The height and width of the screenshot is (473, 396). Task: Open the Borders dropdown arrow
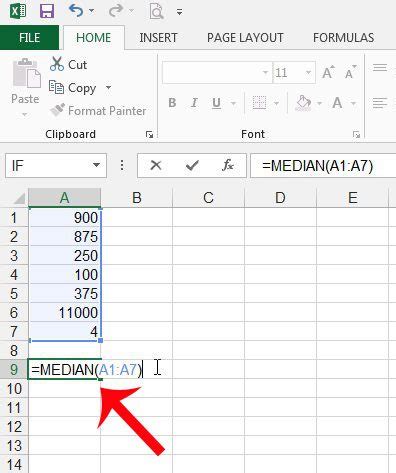click(276, 103)
